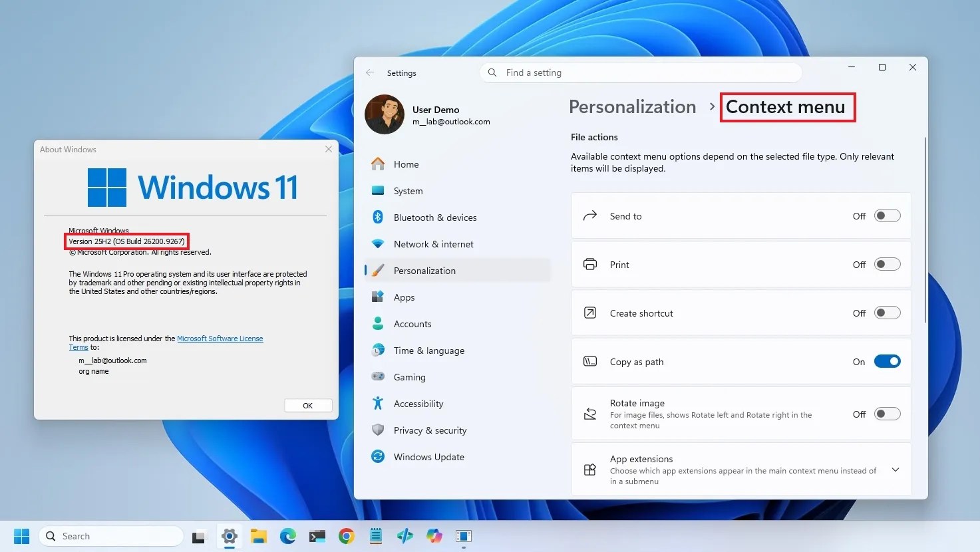Click the Windows Update sync icon

pos(378,457)
